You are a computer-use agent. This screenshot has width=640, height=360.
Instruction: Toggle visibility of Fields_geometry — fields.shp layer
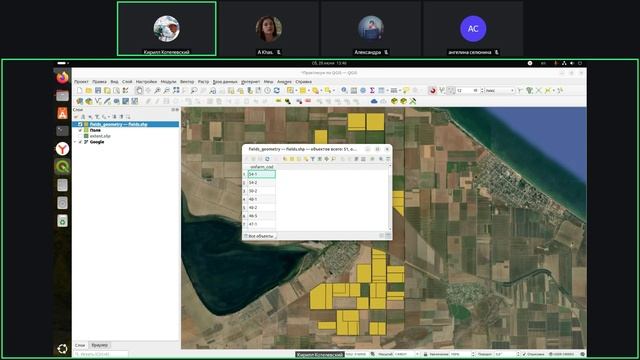[x=80, y=124]
